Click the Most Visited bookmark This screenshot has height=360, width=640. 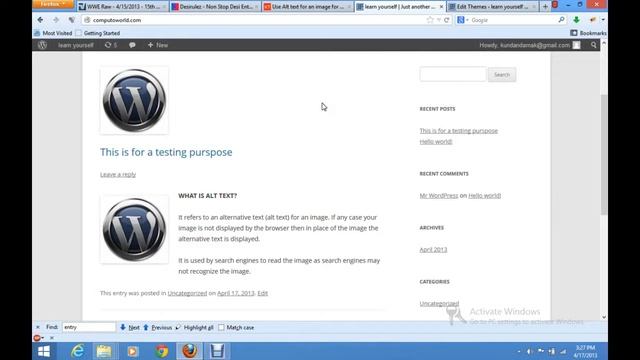point(53,33)
